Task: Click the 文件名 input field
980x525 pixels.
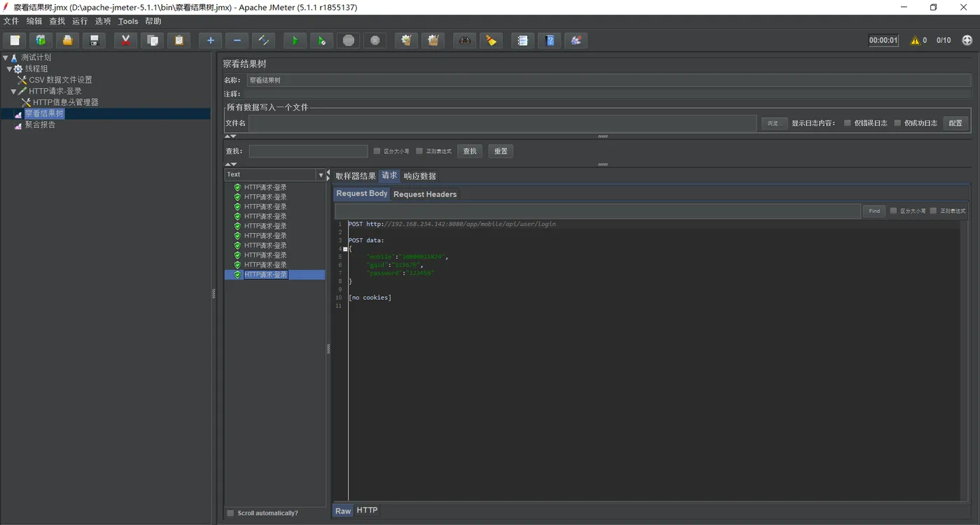Action: (x=503, y=123)
